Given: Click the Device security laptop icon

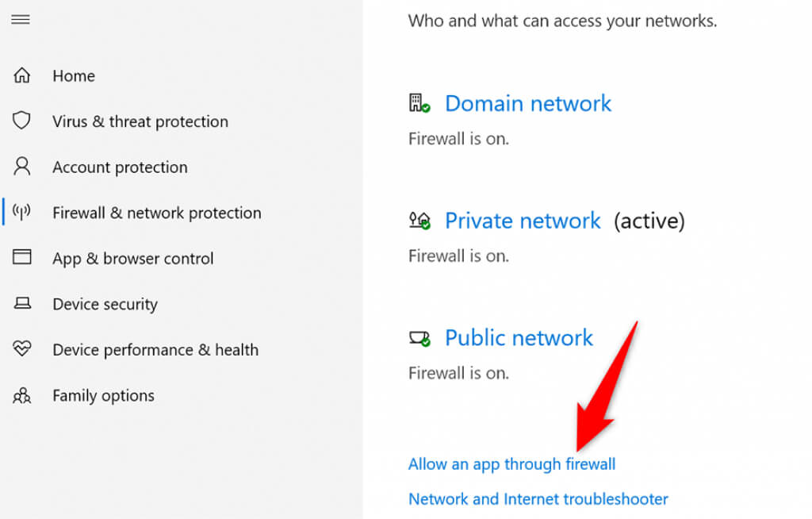Looking at the screenshot, I should tap(22, 304).
